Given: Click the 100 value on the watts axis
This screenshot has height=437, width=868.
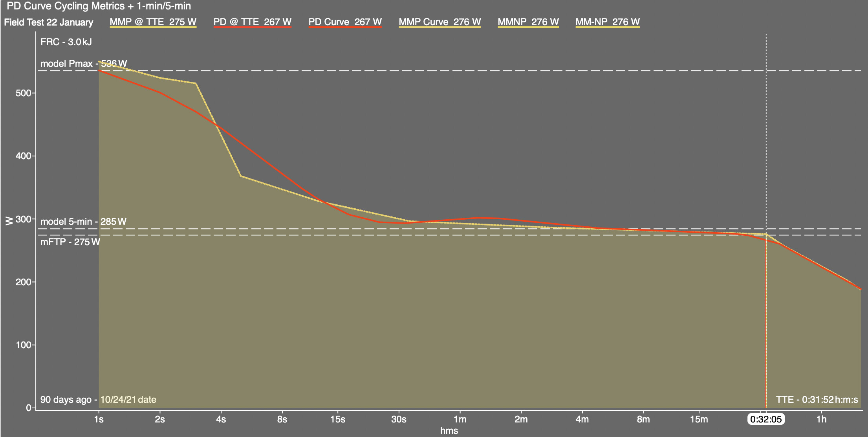Looking at the screenshot, I should point(23,345).
